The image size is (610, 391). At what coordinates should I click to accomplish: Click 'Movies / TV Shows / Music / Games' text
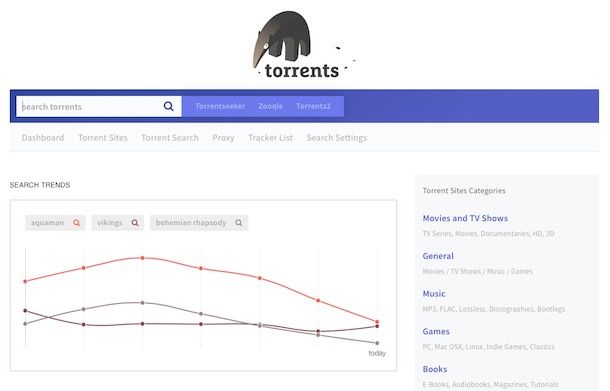pos(478,271)
